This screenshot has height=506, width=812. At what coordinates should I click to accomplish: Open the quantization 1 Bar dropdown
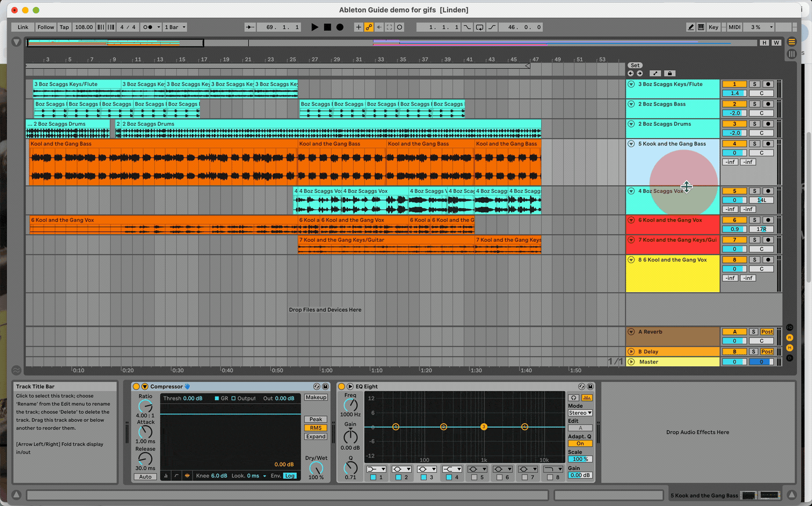(x=175, y=27)
